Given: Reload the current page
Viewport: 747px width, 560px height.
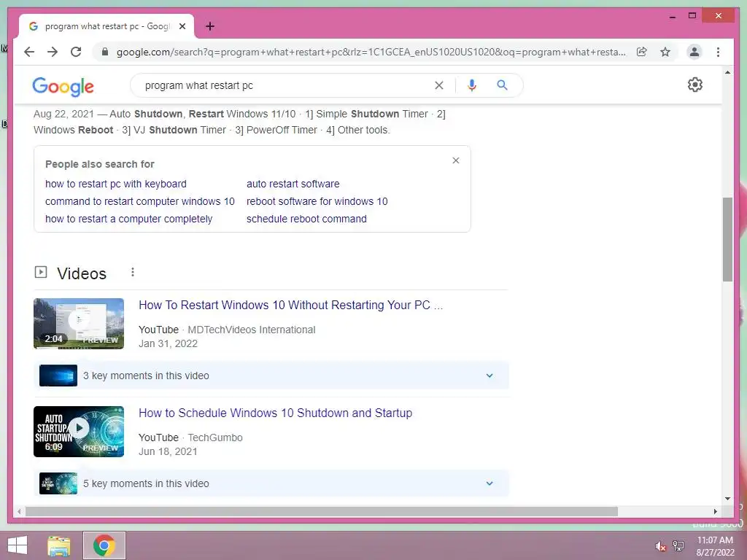Looking at the screenshot, I should 76,52.
